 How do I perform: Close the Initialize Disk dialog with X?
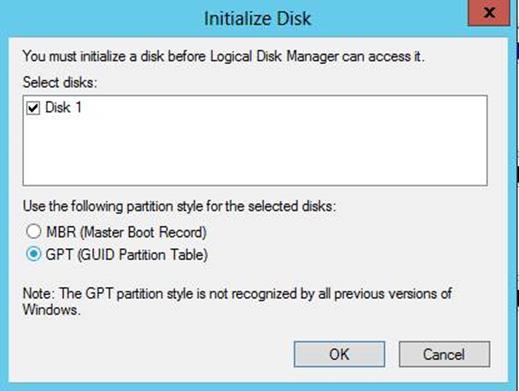(489, 13)
